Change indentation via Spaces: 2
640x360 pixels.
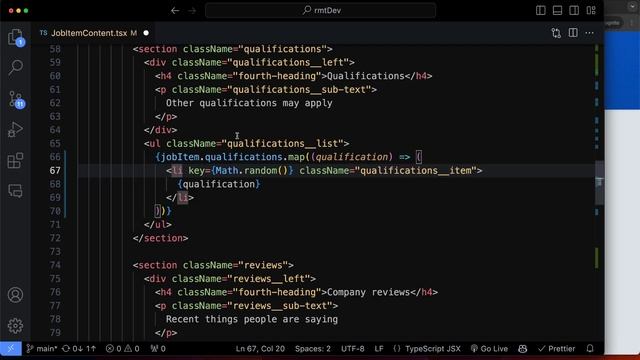313,349
